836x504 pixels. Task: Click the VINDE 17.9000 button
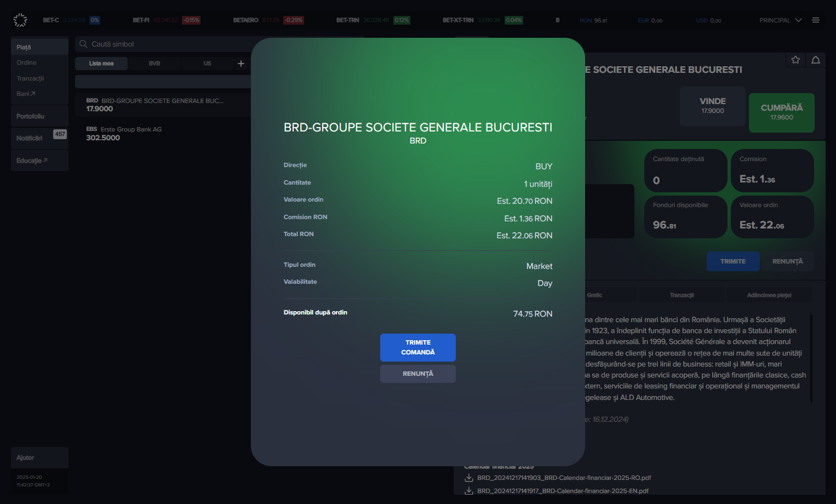click(x=713, y=106)
